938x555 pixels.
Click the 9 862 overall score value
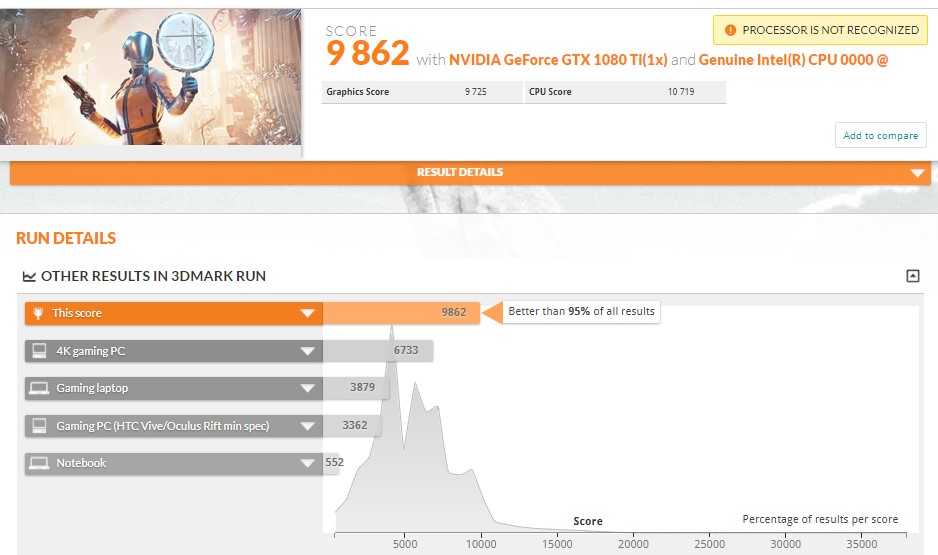tap(368, 53)
